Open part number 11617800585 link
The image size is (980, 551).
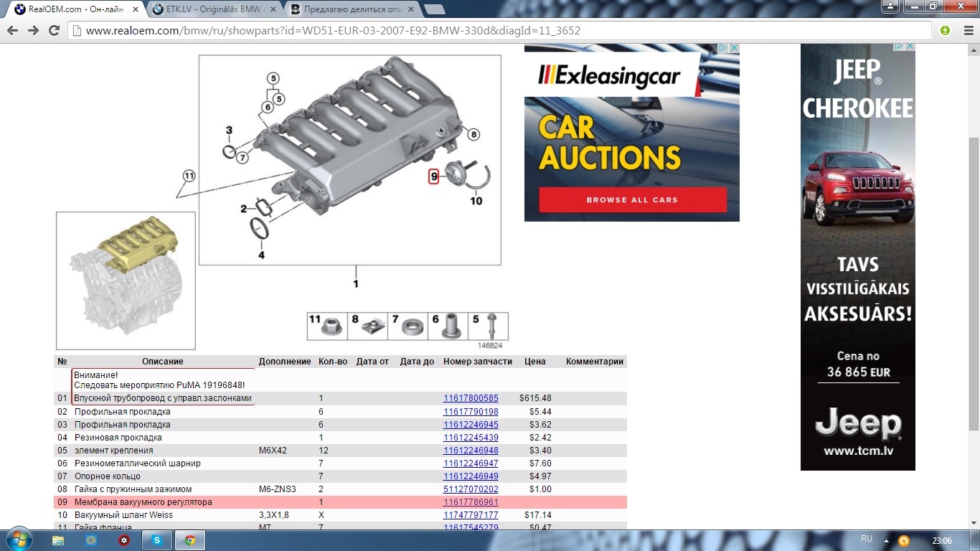click(471, 398)
